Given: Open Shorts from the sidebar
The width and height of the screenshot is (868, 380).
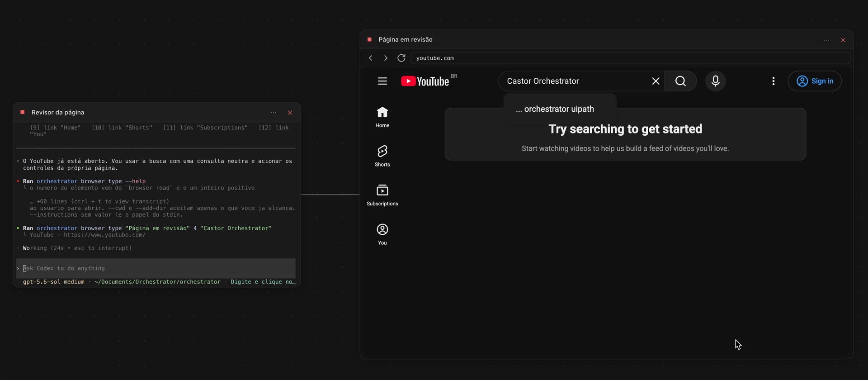Looking at the screenshot, I should pos(382,156).
